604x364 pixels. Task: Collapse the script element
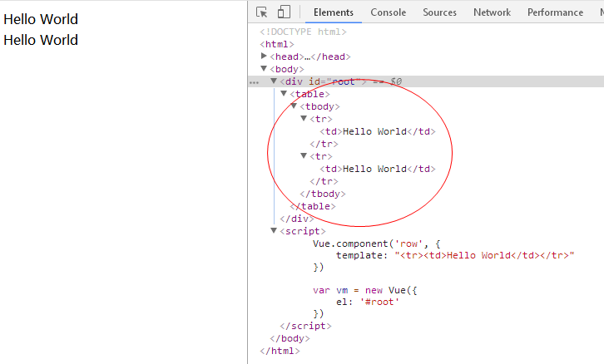[274, 230]
